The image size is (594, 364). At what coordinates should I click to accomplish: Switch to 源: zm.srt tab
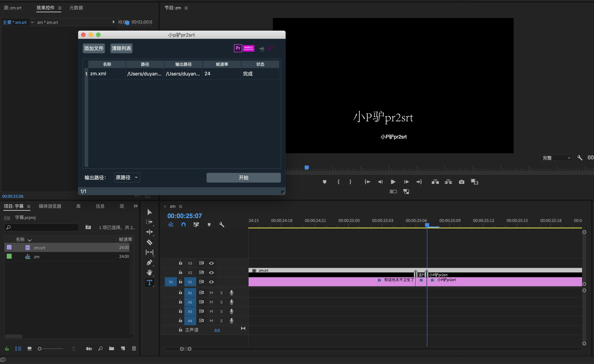point(13,8)
